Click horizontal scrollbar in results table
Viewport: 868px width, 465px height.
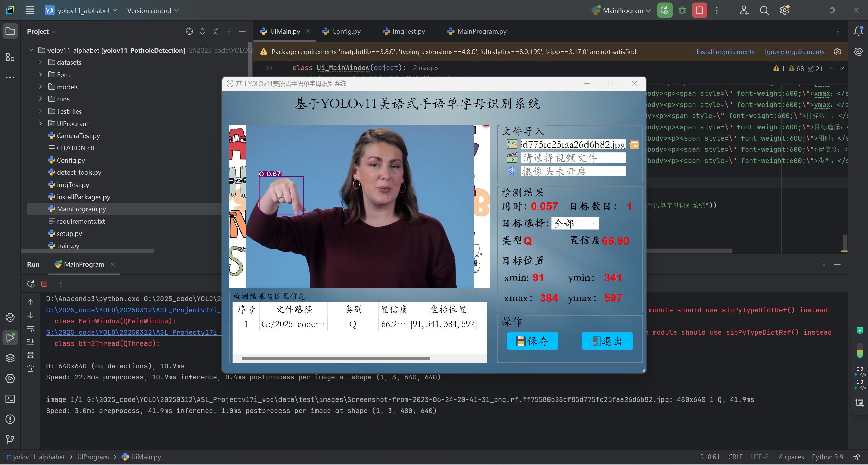point(336,358)
